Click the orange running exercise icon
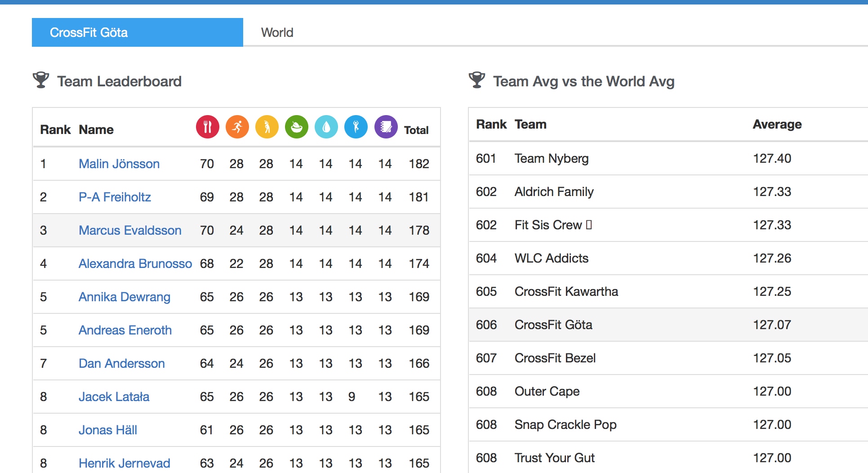Screen dimensions: 868x473 [x=237, y=127]
